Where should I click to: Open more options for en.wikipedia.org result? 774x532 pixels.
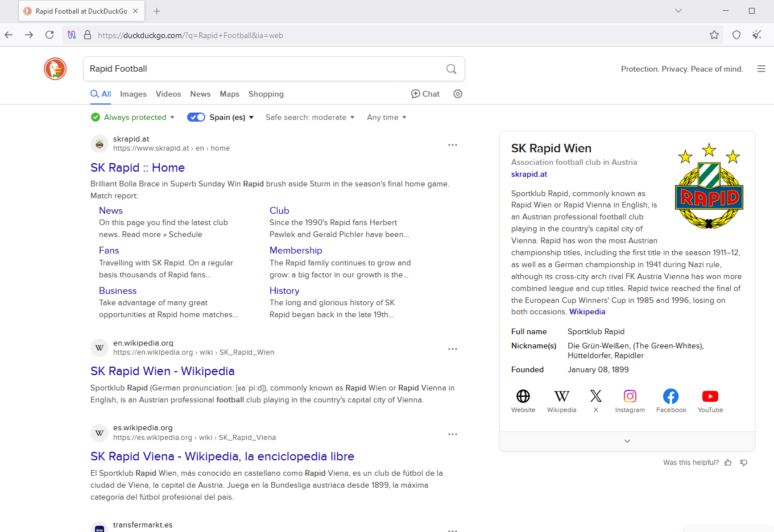point(453,349)
